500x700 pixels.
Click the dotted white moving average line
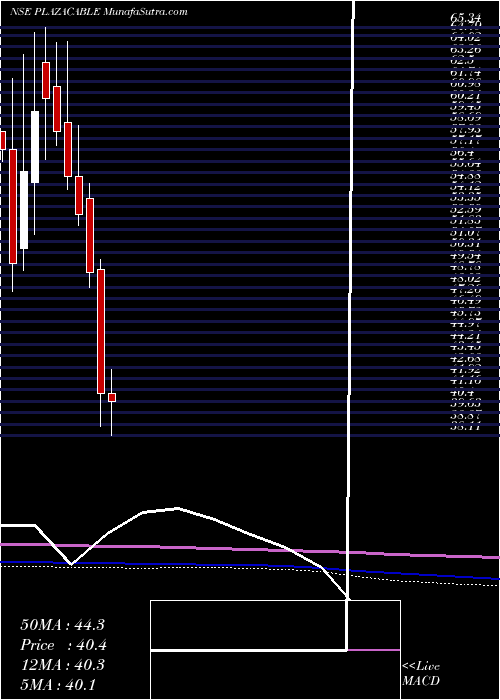(x=250, y=568)
